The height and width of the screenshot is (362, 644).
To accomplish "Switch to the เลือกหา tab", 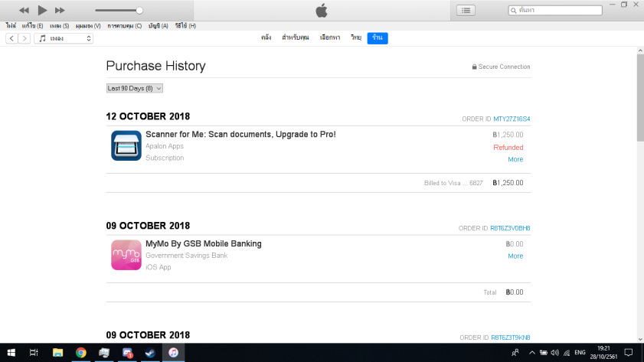I will [x=330, y=38].
